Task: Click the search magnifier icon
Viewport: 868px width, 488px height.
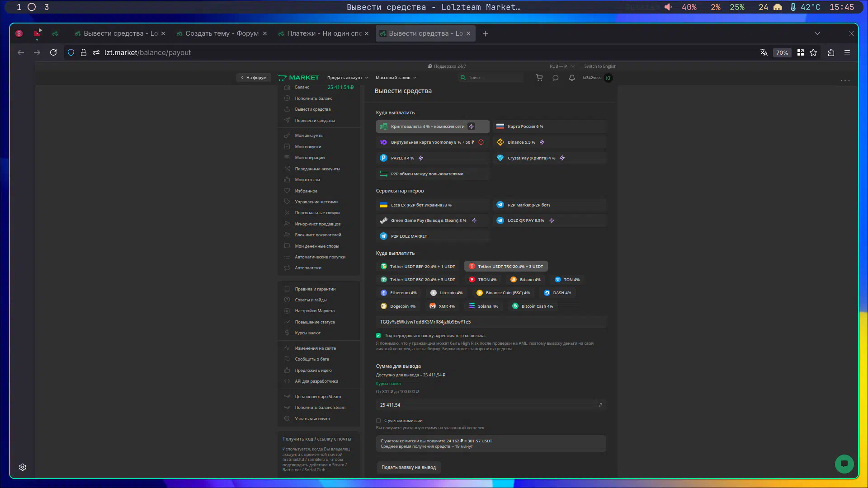Action: (463, 78)
